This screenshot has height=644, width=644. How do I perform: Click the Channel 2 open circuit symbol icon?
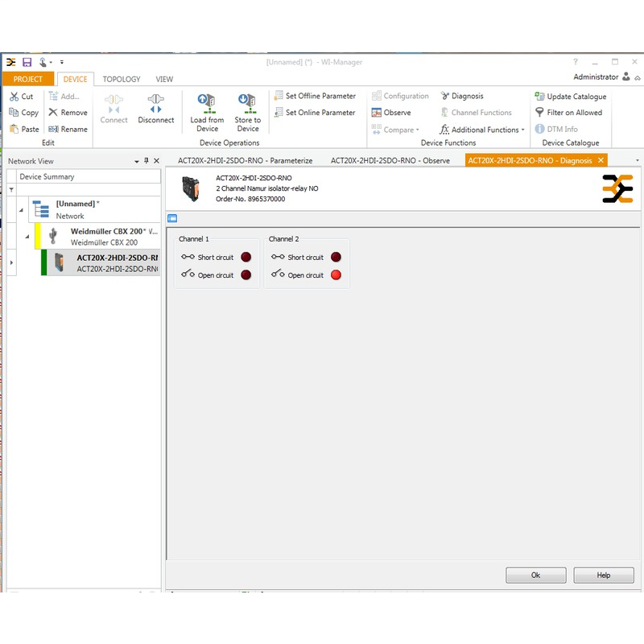[278, 273]
